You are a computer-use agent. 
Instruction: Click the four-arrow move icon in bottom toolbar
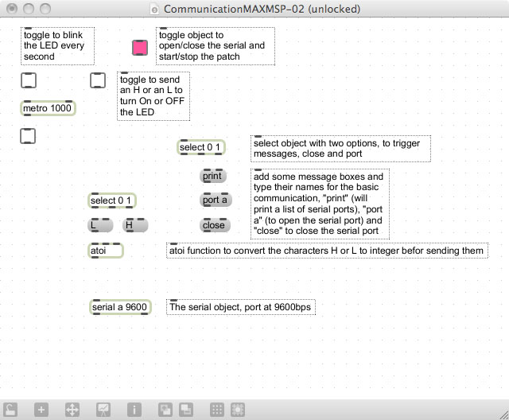(71, 410)
